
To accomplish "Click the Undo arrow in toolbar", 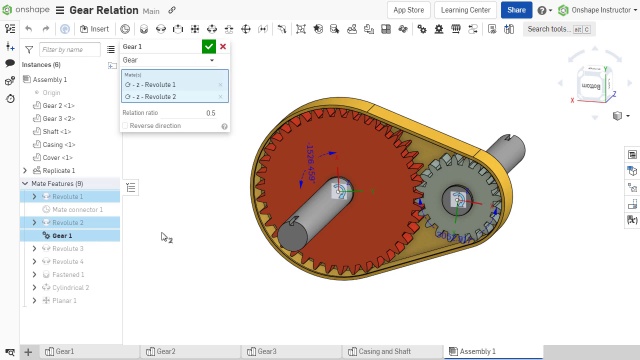I will tap(28, 29).
